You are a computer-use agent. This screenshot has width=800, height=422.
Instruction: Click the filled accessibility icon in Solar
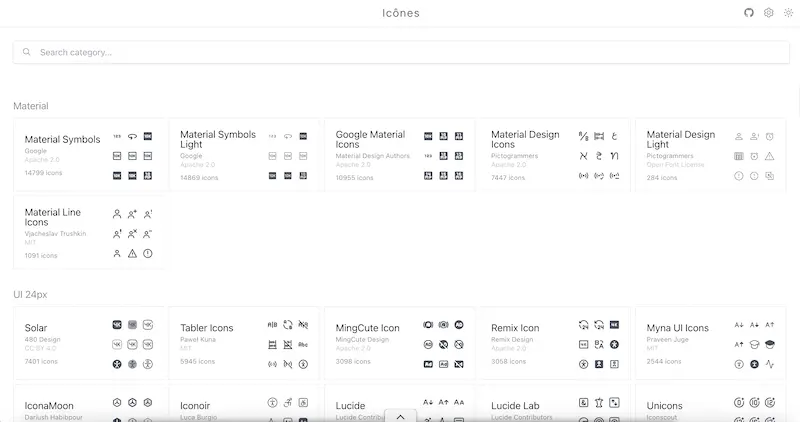pyautogui.click(x=117, y=364)
